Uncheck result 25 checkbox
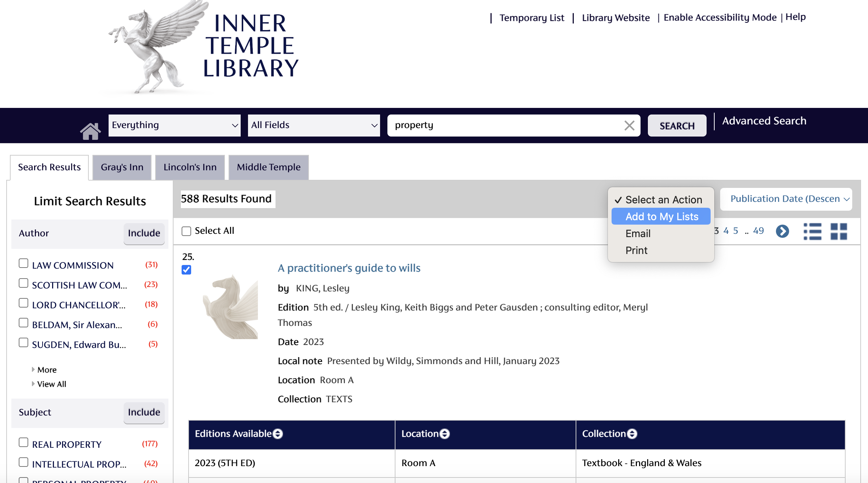The image size is (868, 483). [186, 270]
